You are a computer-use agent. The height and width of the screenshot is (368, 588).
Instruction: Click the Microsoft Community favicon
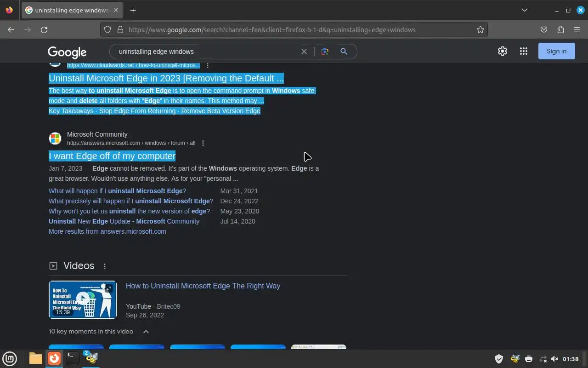click(55, 138)
